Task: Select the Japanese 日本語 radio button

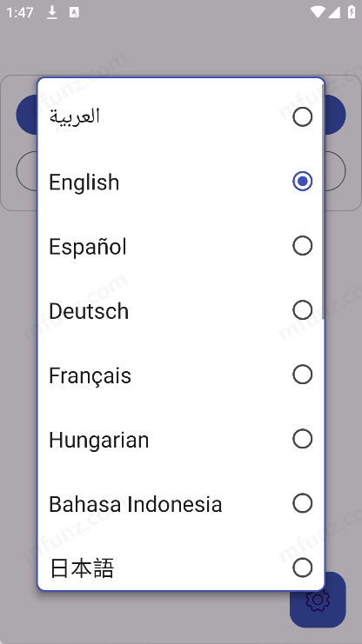Action: click(302, 568)
